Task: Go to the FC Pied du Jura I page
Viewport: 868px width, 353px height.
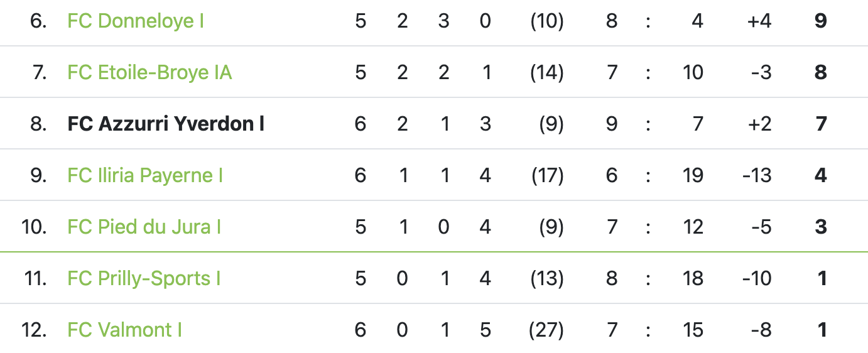Action: [x=144, y=227]
